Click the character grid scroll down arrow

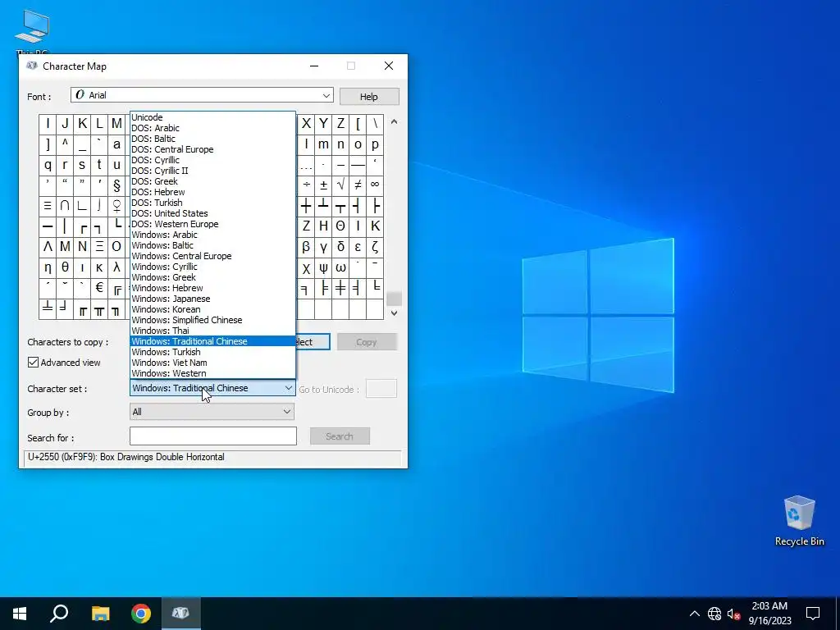[395, 313]
